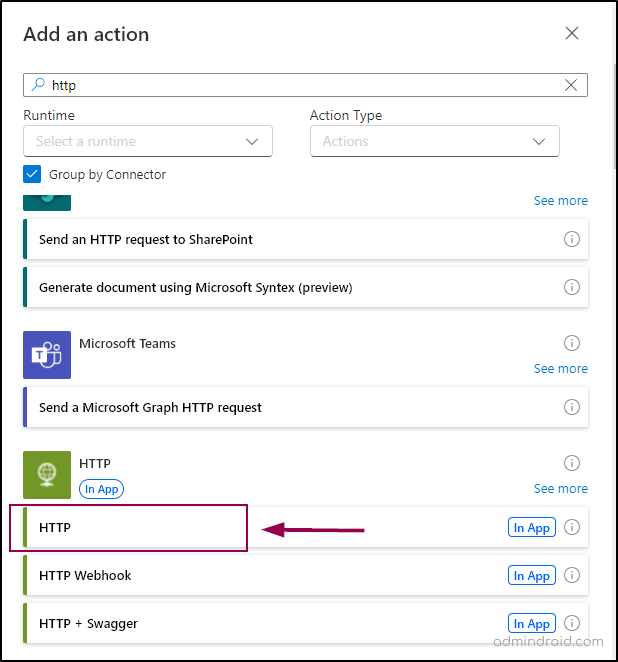Click the Microsoft Teams connector icon

click(47, 355)
